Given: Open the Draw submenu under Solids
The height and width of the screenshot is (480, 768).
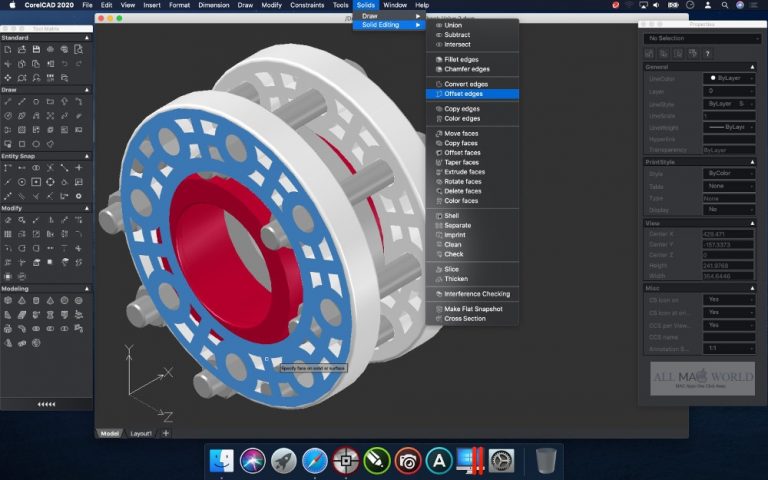Looking at the screenshot, I should click(x=389, y=16).
